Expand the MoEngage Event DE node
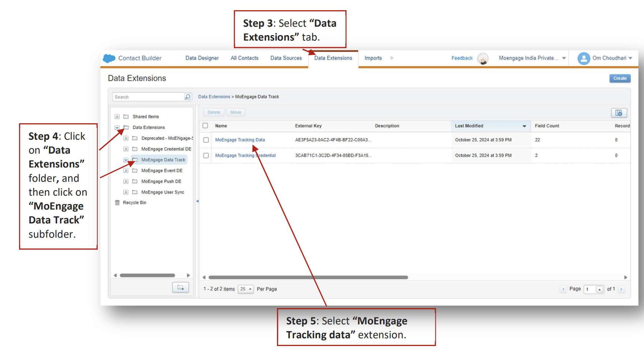This screenshot has height=354, width=644. tap(126, 171)
